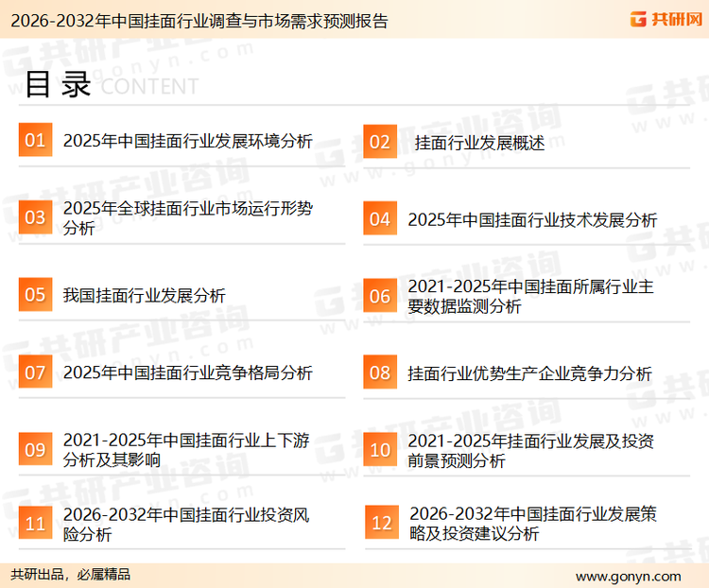
Task: Click the orange 07 number badge
Action: pyautogui.click(x=35, y=372)
